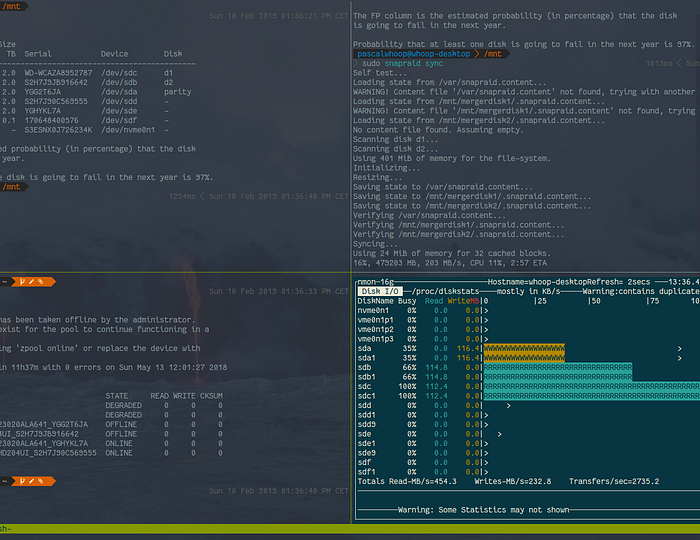
Task: Click the '16%, 479203 MB' sync progress line
Action: coord(450,263)
